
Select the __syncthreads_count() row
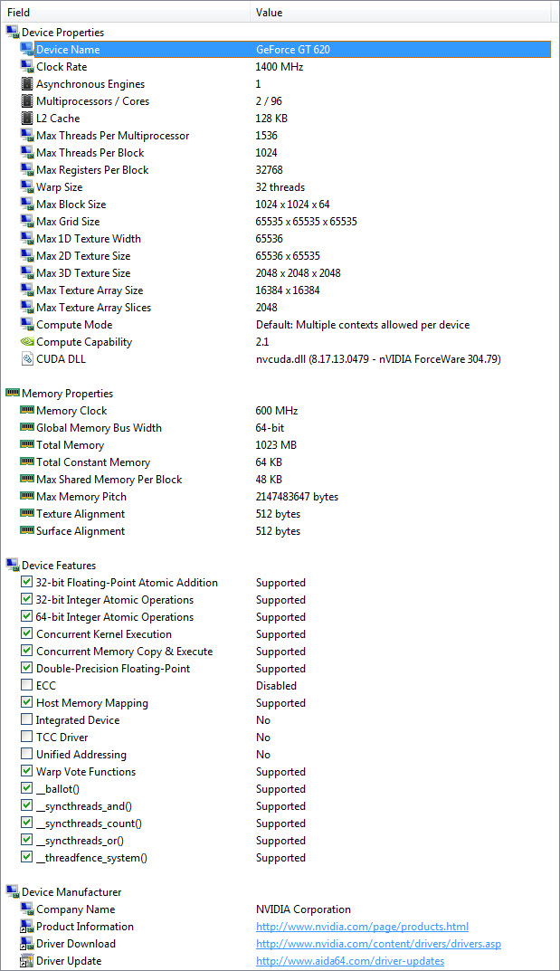point(277,823)
